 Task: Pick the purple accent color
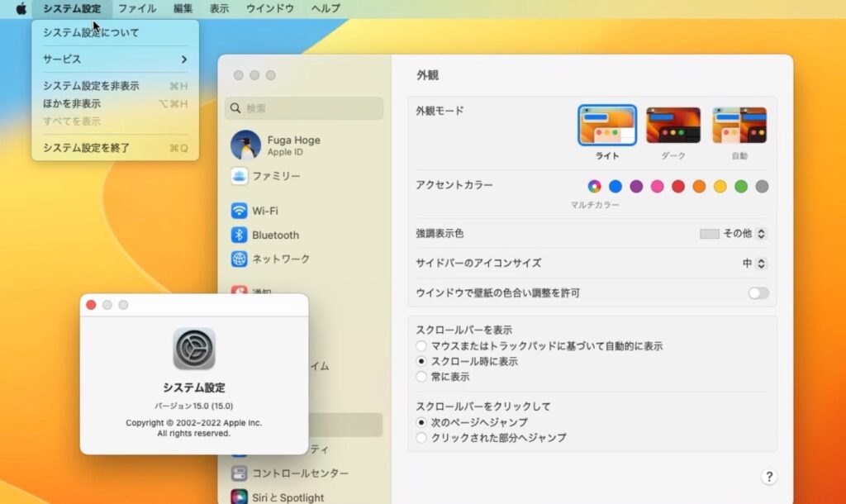pyautogui.click(x=636, y=187)
